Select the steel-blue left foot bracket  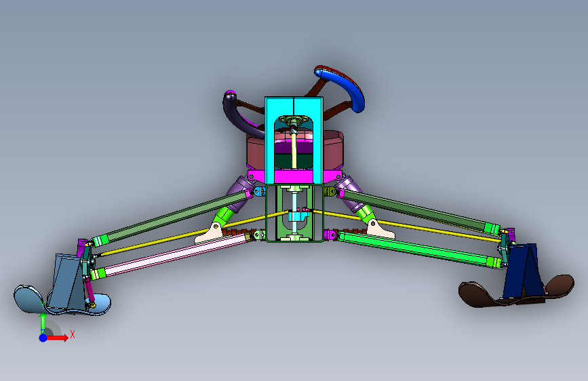click(x=66, y=281)
